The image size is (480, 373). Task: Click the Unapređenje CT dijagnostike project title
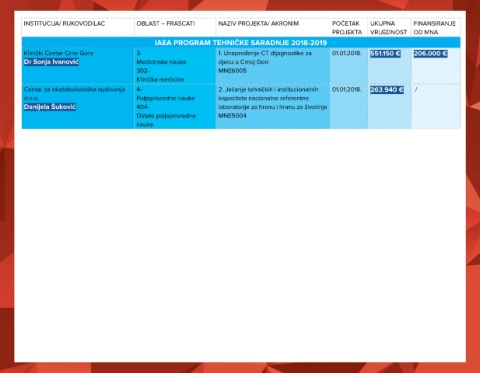pos(265,57)
